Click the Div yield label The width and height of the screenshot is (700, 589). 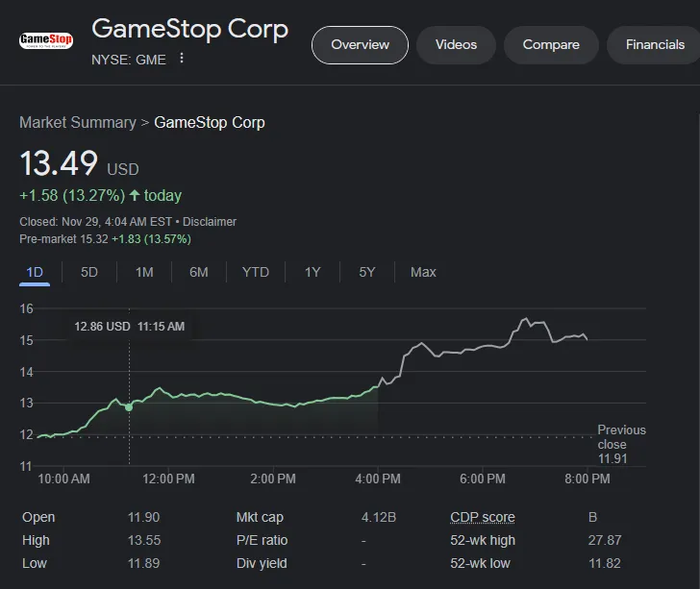(262, 564)
